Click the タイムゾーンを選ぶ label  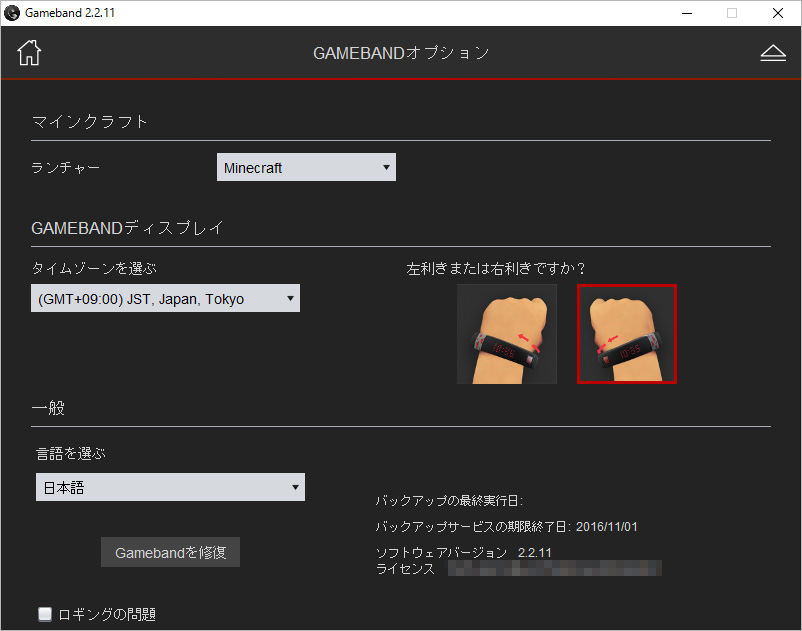click(x=94, y=268)
